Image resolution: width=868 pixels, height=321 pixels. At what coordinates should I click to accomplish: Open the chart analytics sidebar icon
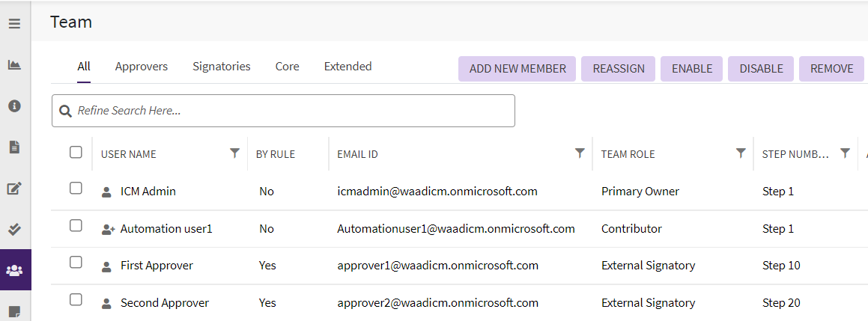click(x=14, y=65)
